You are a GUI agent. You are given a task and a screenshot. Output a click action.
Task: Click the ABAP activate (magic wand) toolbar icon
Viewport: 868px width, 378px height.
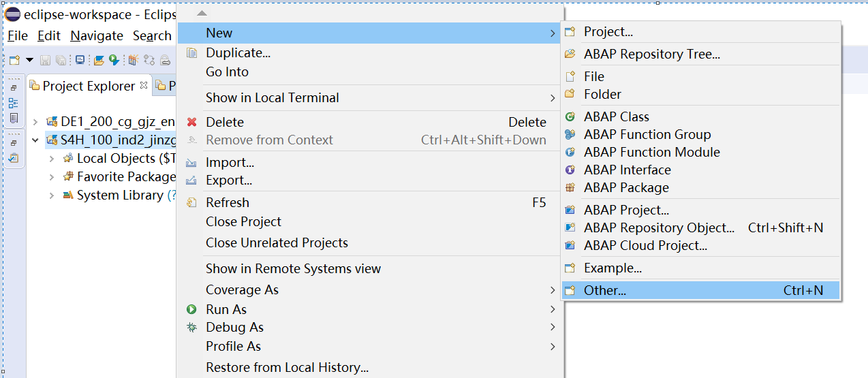(x=133, y=60)
